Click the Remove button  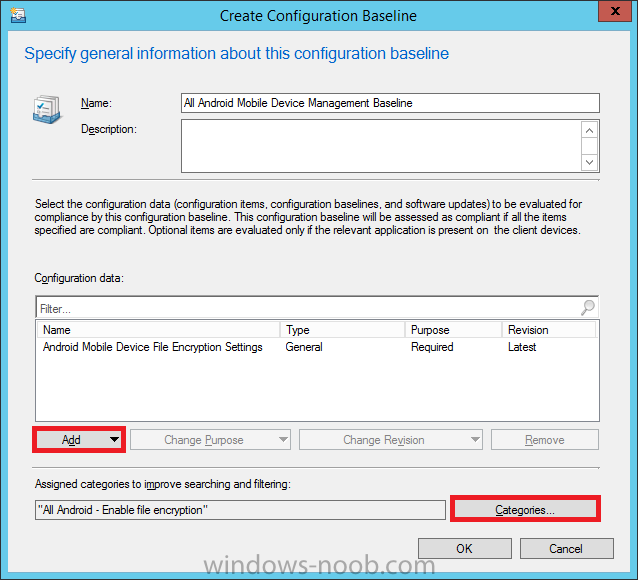(x=545, y=440)
